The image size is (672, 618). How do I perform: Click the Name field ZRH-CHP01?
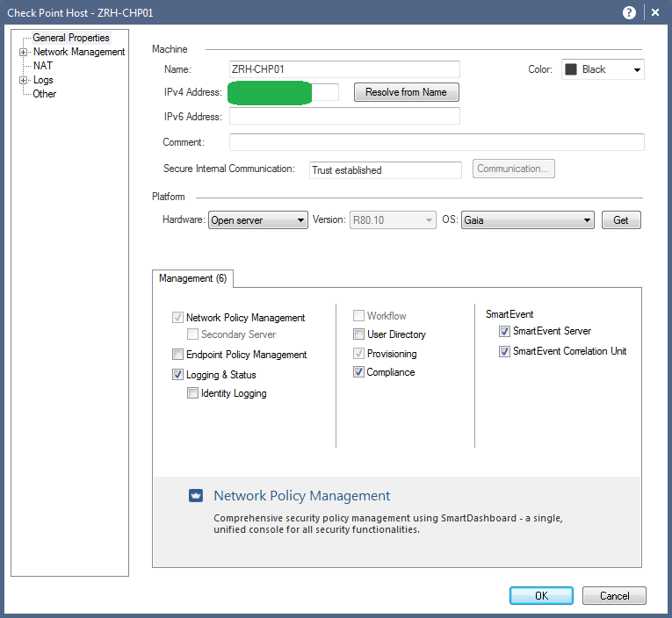pyautogui.click(x=344, y=69)
